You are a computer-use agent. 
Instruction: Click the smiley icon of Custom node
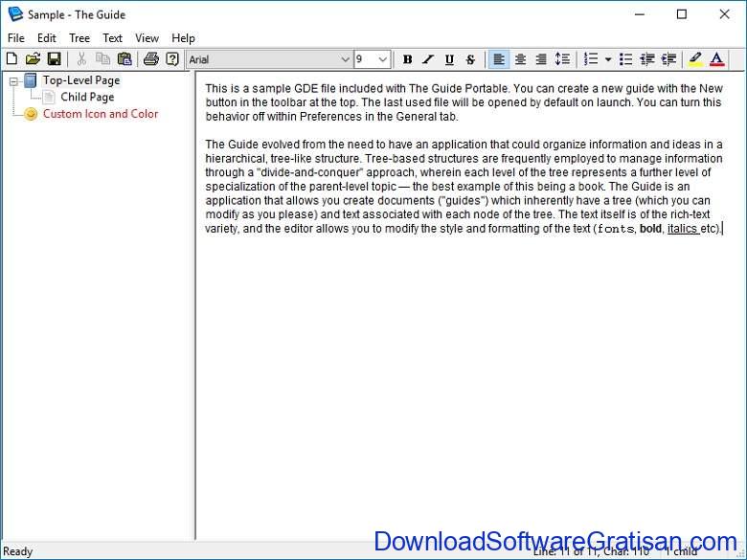coord(31,114)
